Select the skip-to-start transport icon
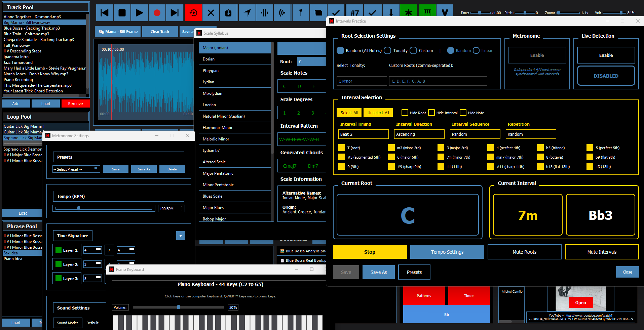 pos(104,12)
